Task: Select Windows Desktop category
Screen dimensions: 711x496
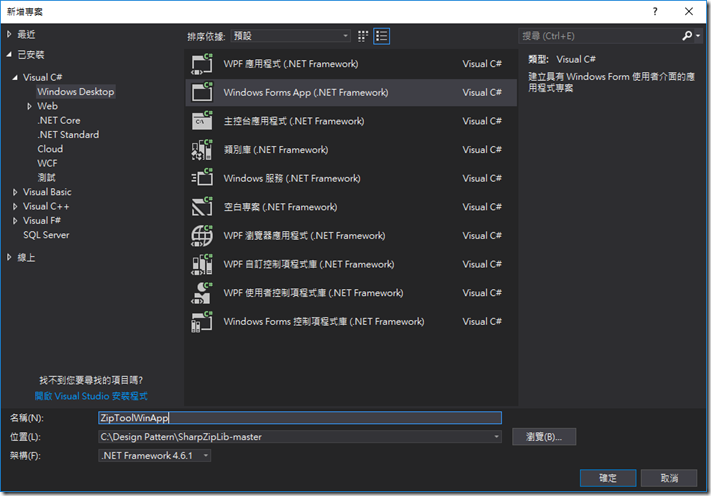Action: (76, 92)
